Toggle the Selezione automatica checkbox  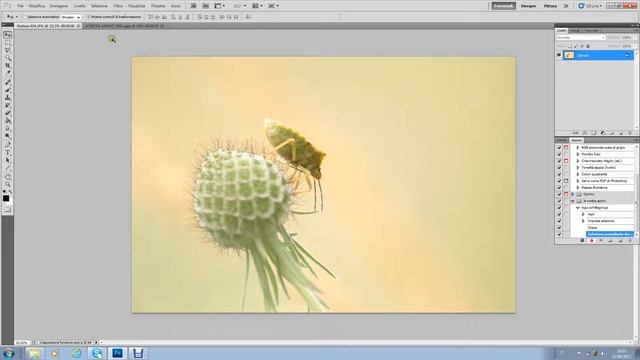pos(25,17)
